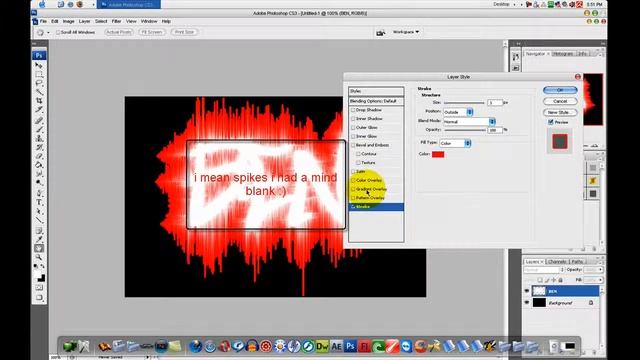This screenshot has height=360, width=640.
Task: Toggle Quick Mask mode icon
Action: tap(39, 288)
